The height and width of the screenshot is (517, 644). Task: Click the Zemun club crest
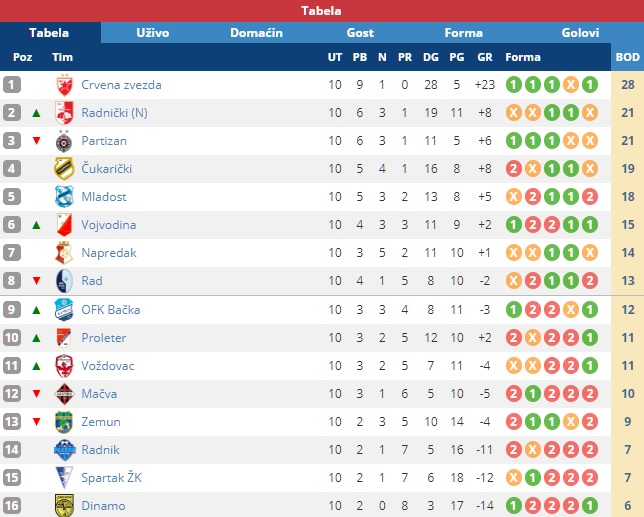64,422
